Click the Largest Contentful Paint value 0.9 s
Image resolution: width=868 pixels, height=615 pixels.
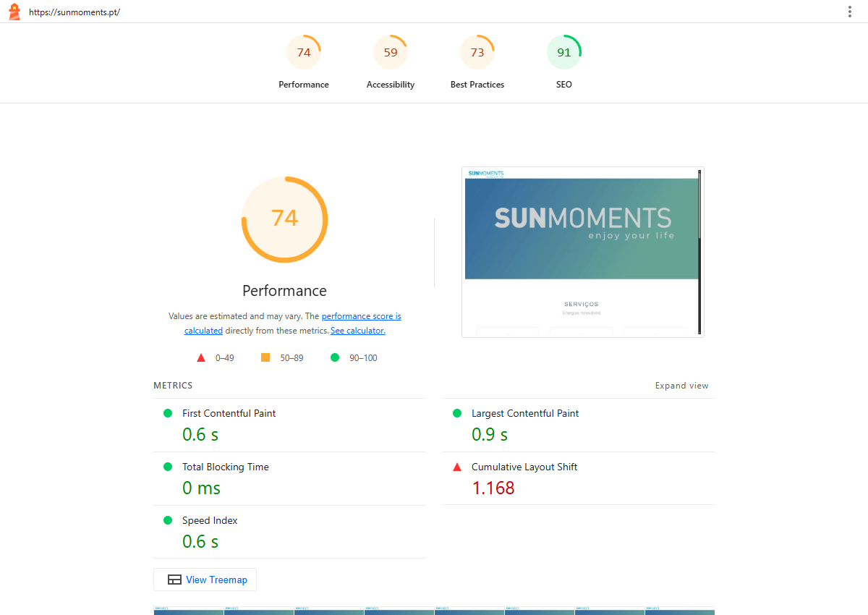490,434
